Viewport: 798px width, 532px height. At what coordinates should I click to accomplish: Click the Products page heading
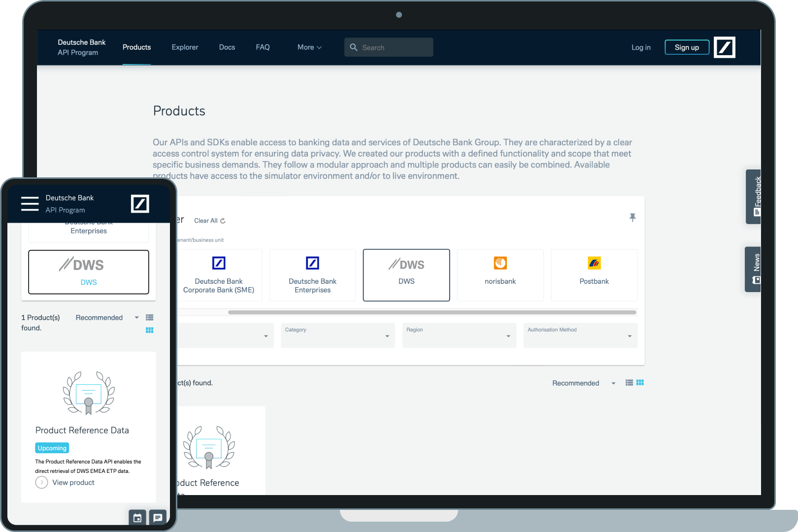coord(179,111)
